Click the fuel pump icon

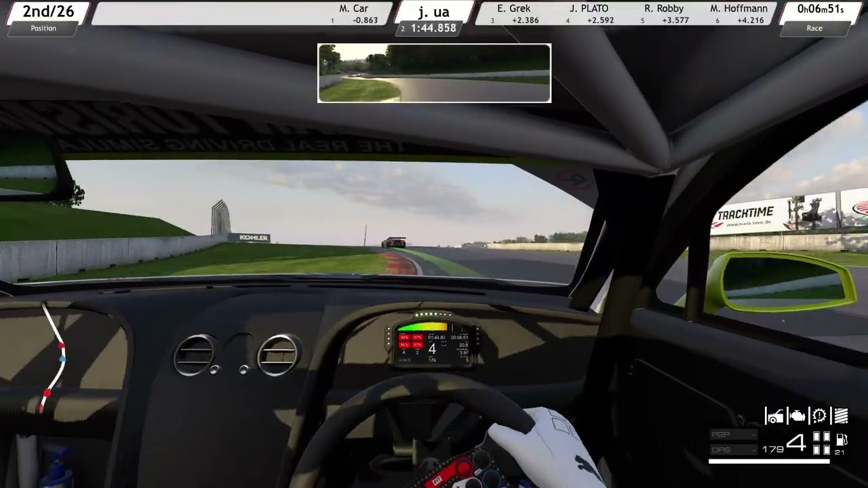[x=842, y=439]
